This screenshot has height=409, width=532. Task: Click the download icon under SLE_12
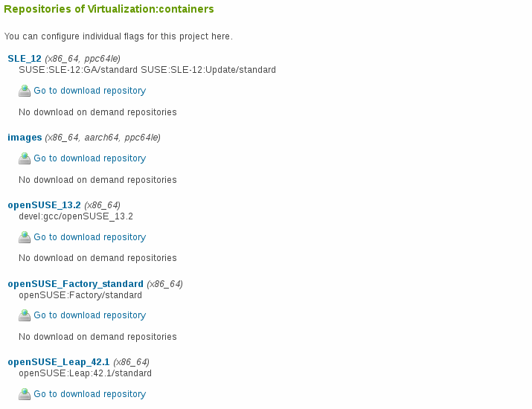(25, 91)
